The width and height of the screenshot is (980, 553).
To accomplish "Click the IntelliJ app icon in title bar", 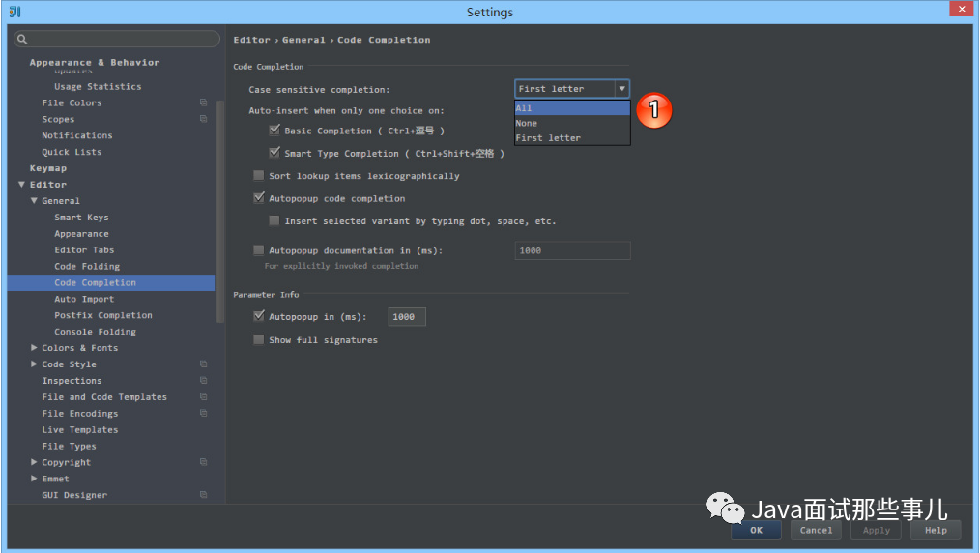I will (x=15, y=12).
